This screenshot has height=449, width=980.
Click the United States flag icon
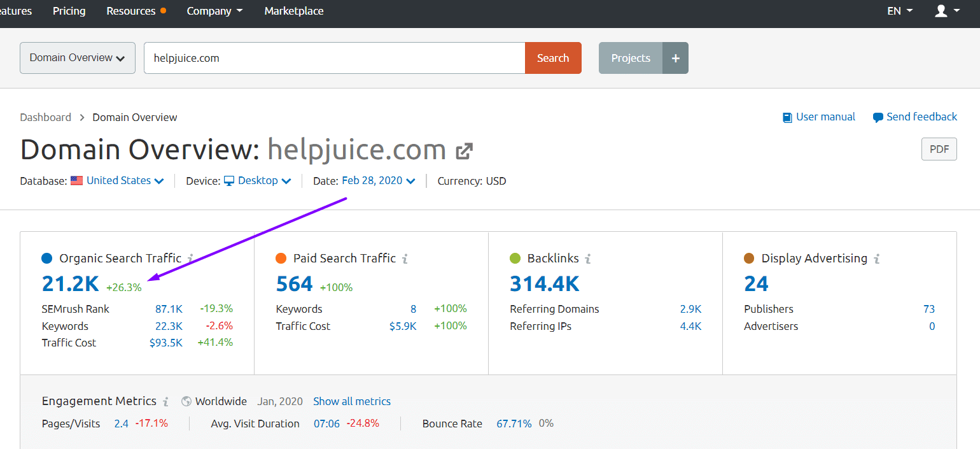pos(76,181)
